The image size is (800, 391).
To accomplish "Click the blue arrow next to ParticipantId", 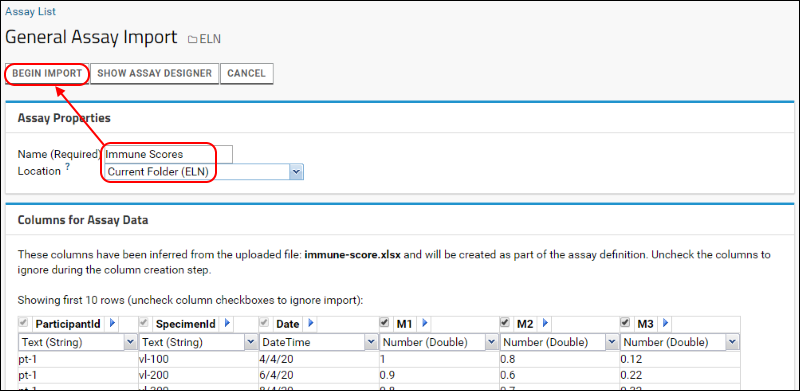I will pyautogui.click(x=113, y=323).
